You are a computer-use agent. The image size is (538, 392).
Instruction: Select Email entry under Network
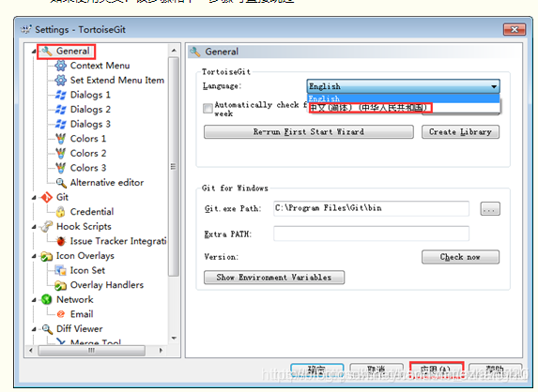click(x=82, y=314)
